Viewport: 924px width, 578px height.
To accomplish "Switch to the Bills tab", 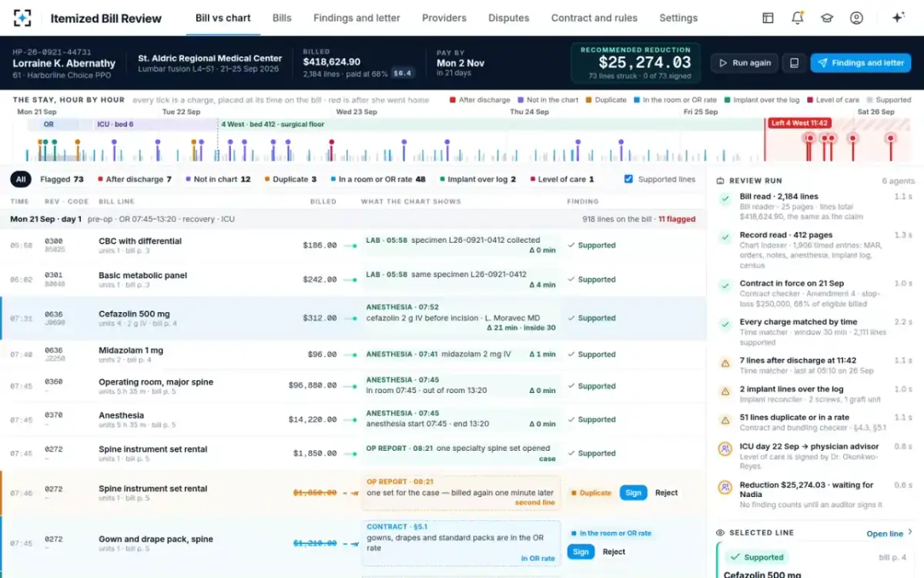I will click(x=282, y=18).
